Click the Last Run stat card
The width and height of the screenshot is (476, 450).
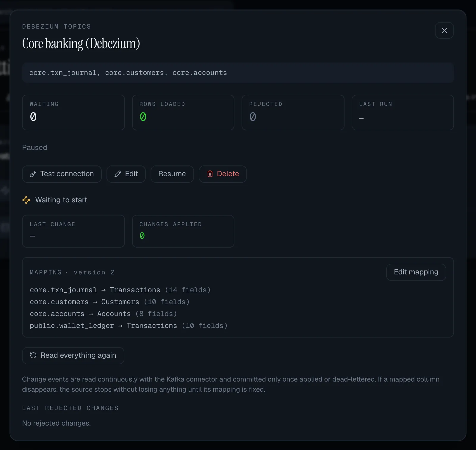point(403,112)
